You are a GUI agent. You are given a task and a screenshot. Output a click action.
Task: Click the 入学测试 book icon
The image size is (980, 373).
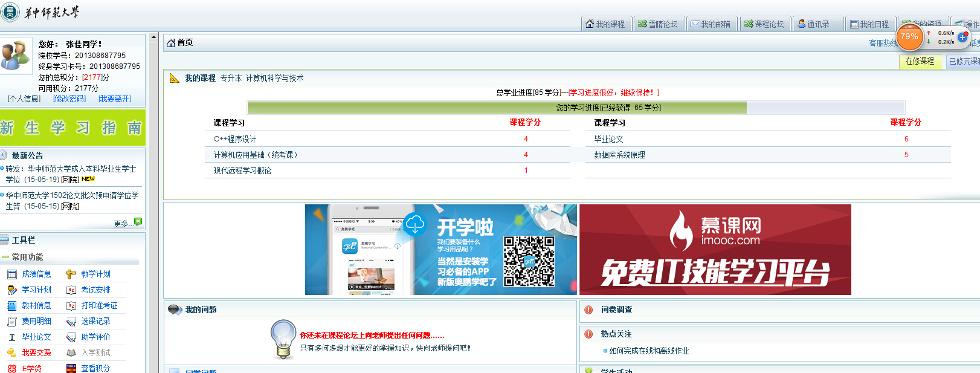[x=71, y=353]
